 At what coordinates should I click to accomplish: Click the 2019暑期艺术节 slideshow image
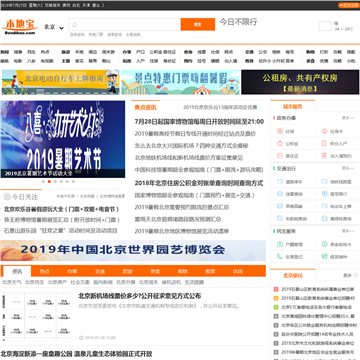(x=63, y=139)
